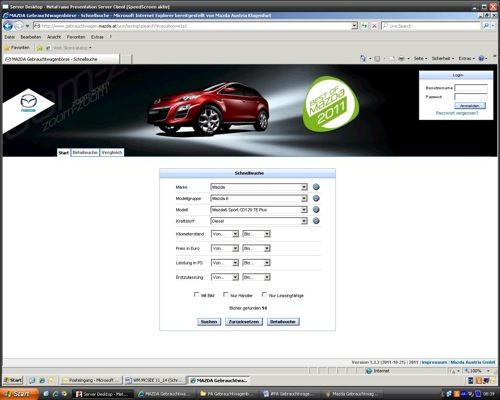Click the round icon beside Kraftstoff
This screenshot has width=500, height=400.
316,221
